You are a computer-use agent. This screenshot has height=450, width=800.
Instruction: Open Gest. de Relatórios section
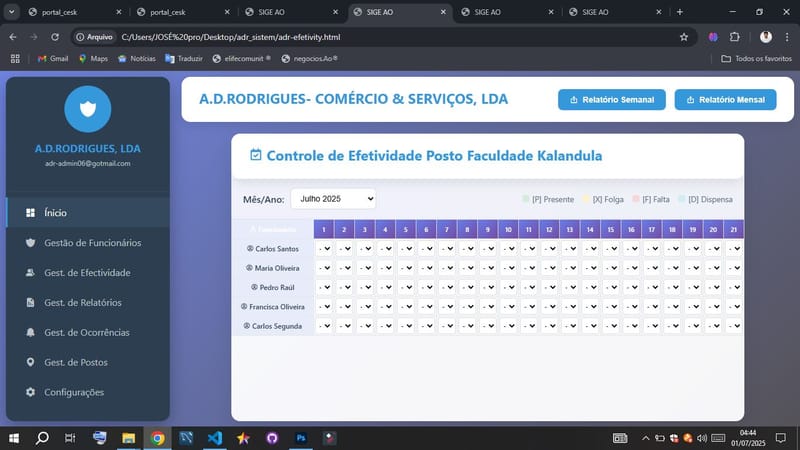pos(88,303)
